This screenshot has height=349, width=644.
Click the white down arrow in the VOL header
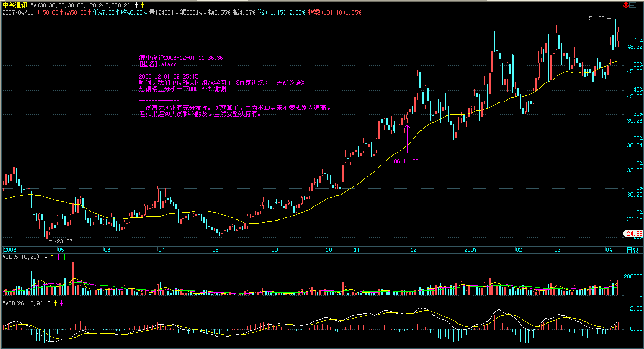46,257
